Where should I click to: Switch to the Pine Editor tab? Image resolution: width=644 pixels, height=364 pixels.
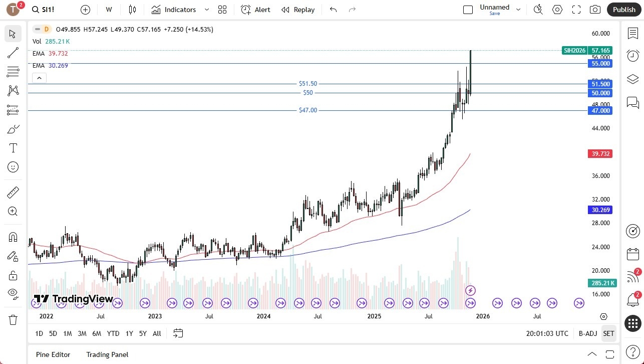(x=53, y=354)
